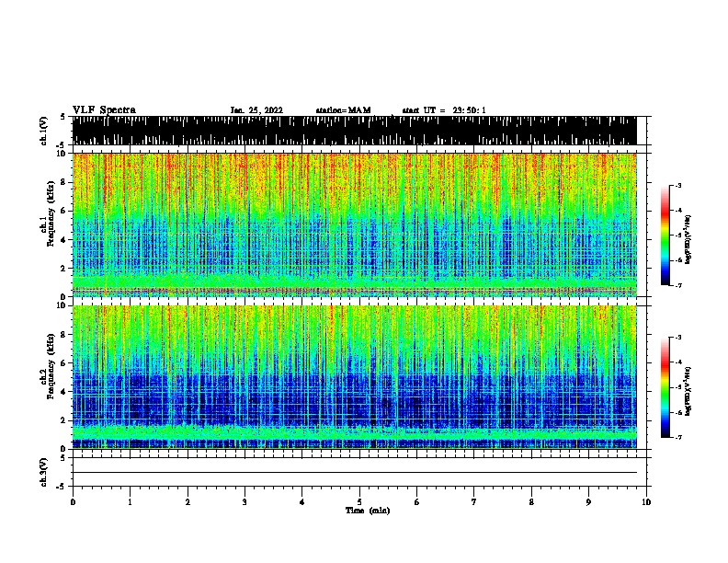Viewport: 728px width, 563px height.
Task: Click inside the ch.2 spectrogram plot
Action: 354,377
